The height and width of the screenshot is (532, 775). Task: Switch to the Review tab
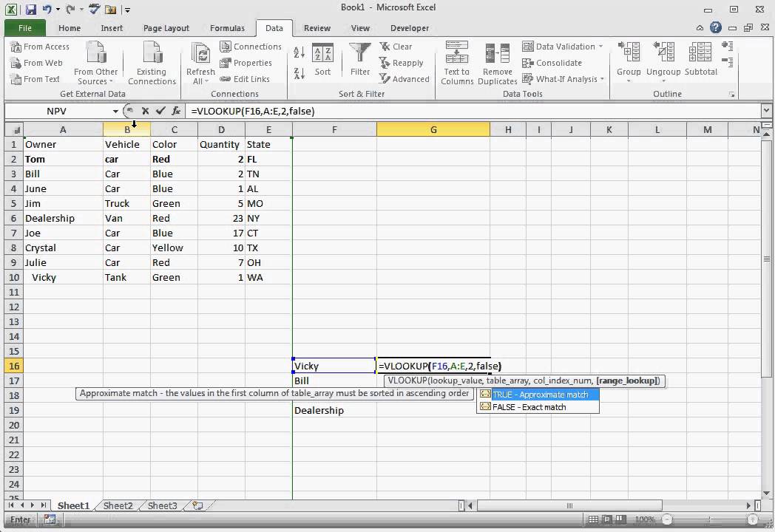coord(317,28)
